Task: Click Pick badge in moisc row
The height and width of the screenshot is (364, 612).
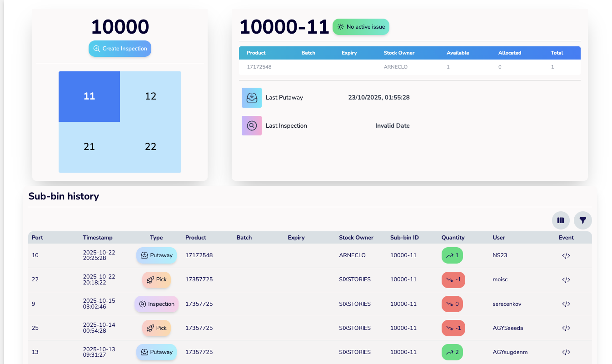Action: [156, 279]
